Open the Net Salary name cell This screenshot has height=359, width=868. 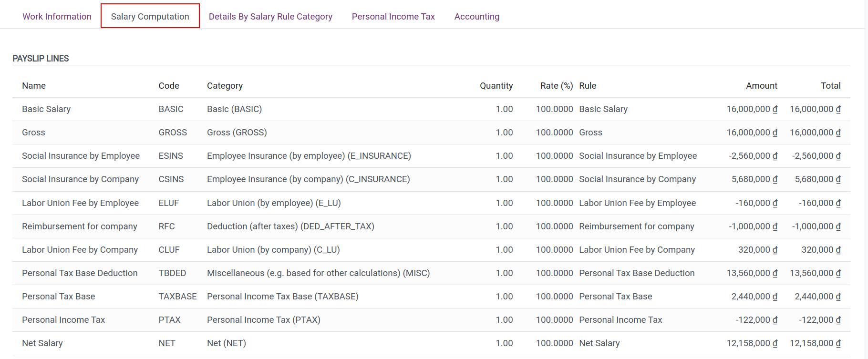(42, 343)
